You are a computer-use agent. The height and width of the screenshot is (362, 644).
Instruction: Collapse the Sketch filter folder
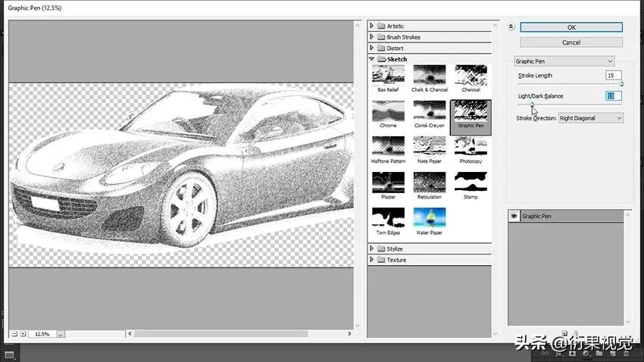[x=372, y=59]
